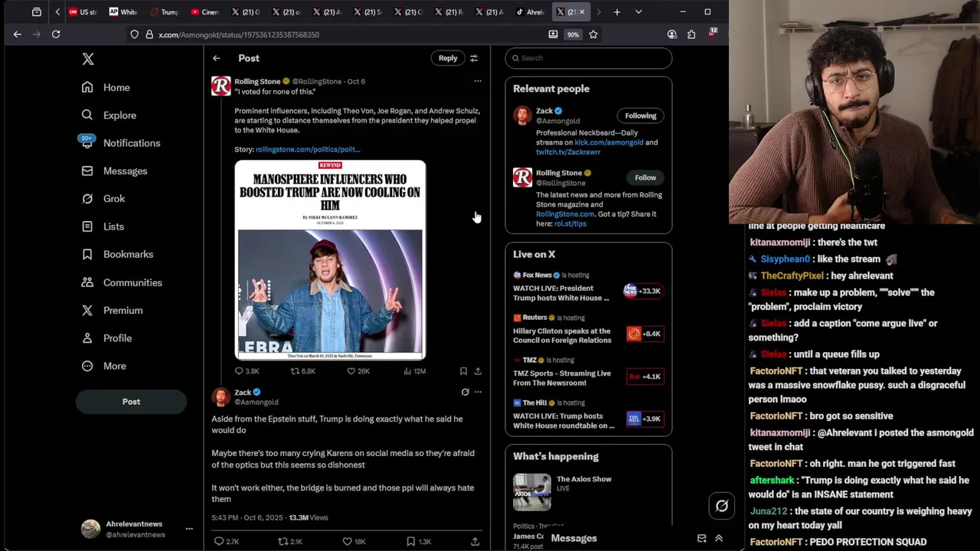The width and height of the screenshot is (980, 551).
Task: Like the Rolling Stone post showing 26K
Action: tap(351, 371)
